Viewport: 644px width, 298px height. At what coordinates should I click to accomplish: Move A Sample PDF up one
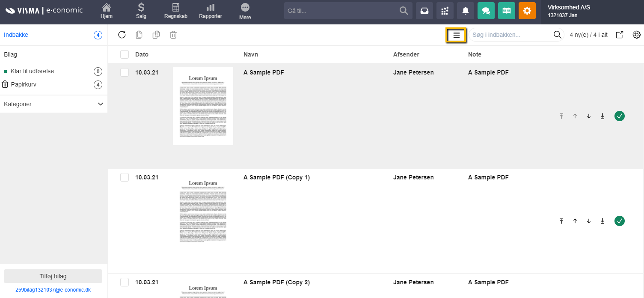point(575,116)
